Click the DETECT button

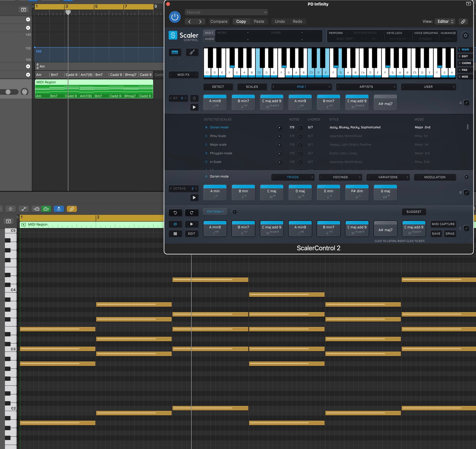tap(218, 87)
